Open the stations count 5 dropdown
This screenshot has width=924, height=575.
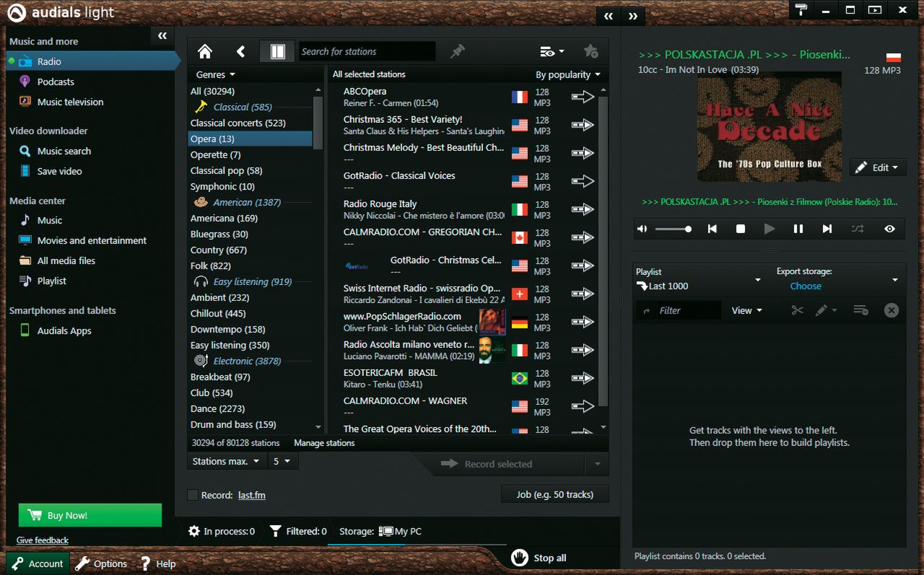(x=282, y=461)
